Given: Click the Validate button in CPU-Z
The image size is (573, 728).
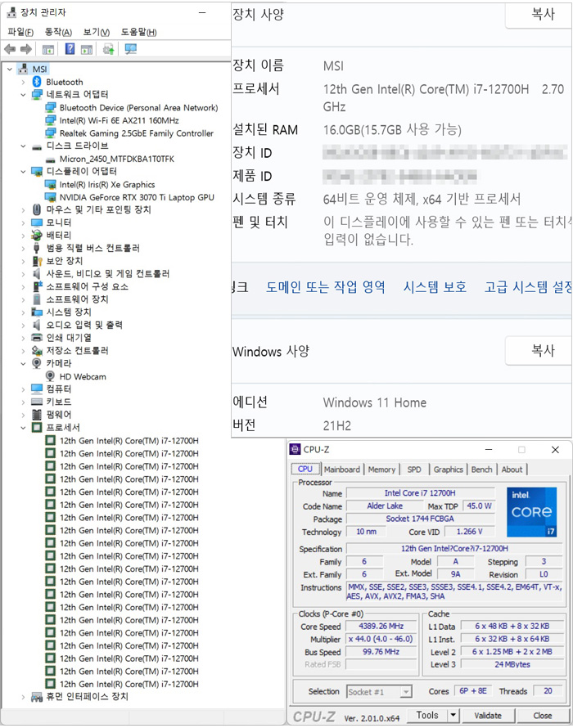Looking at the screenshot, I should (488, 716).
